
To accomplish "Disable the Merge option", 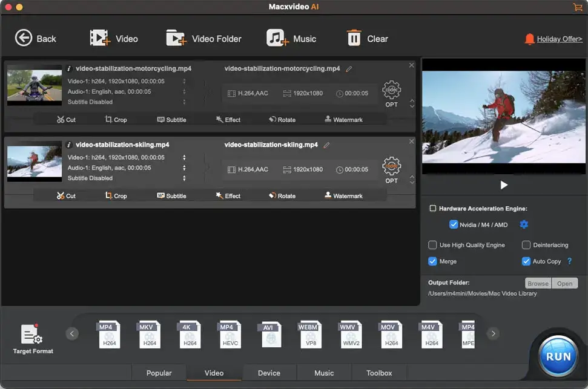I will [432, 261].
